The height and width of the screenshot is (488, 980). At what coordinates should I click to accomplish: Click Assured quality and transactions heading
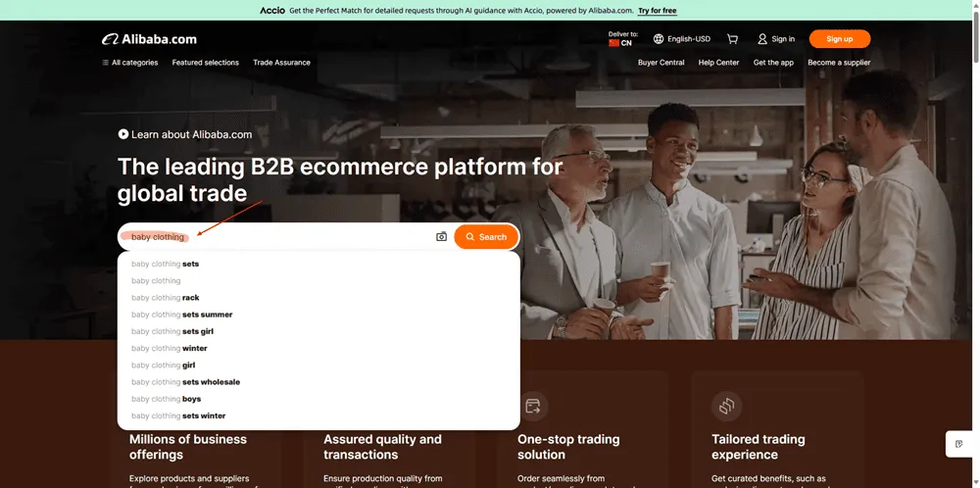(x=382, y=447)
